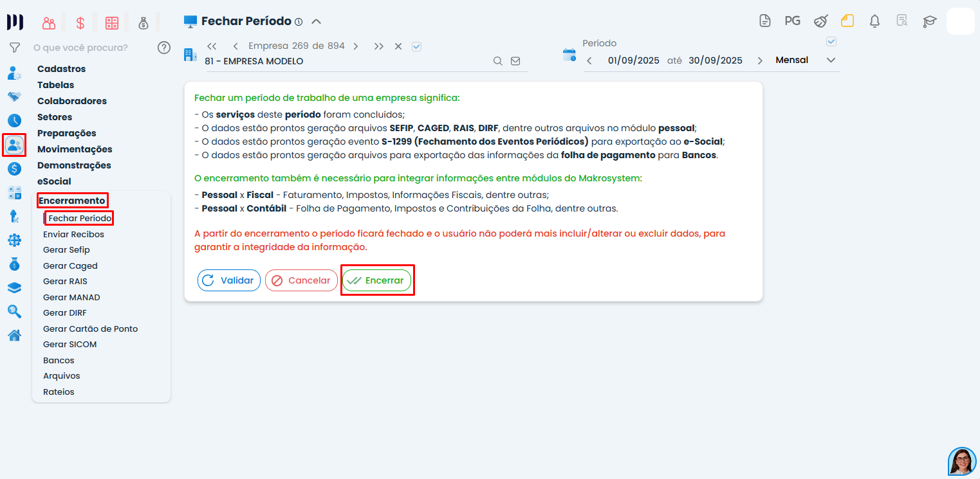Expand the Colaboradores menu

tap(72, 101)
